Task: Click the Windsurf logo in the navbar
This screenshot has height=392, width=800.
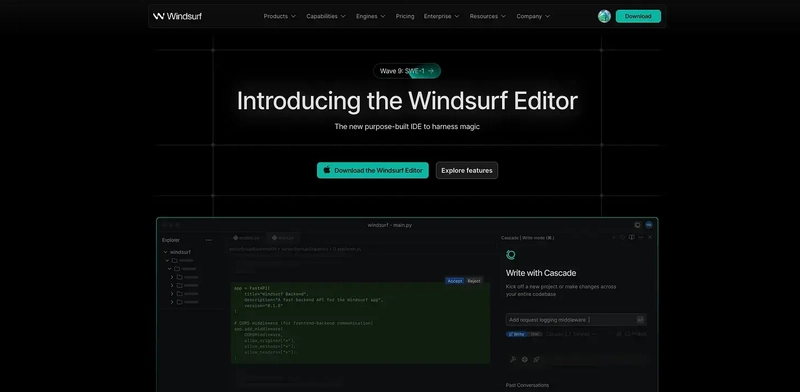Action: coord(177,16)
